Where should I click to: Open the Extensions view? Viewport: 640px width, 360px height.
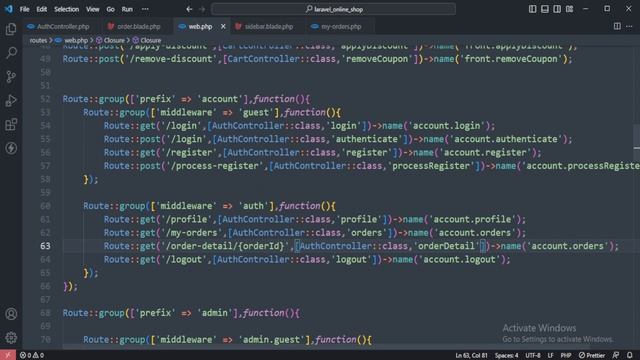coord(11,124)
